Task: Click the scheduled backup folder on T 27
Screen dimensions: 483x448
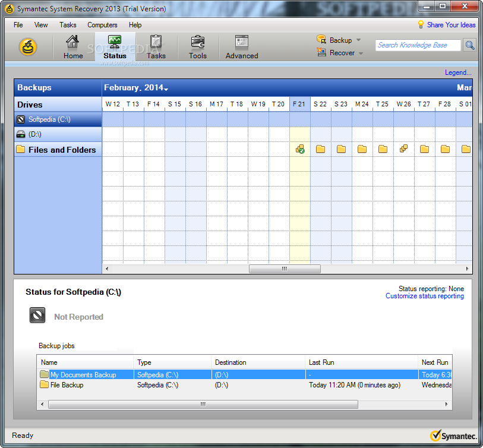Action: [424, 149]
